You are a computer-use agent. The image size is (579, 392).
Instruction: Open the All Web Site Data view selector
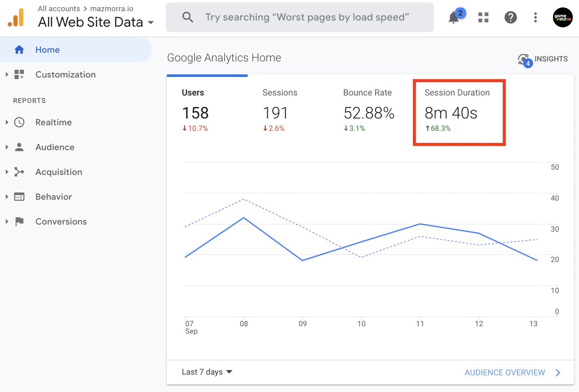point(96,22)
